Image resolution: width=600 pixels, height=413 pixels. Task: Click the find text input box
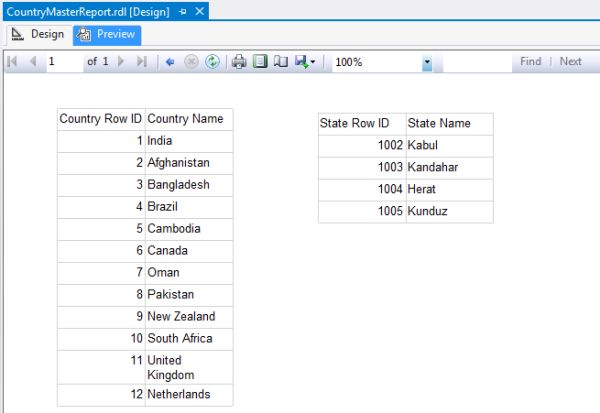(x=478, y=62)
